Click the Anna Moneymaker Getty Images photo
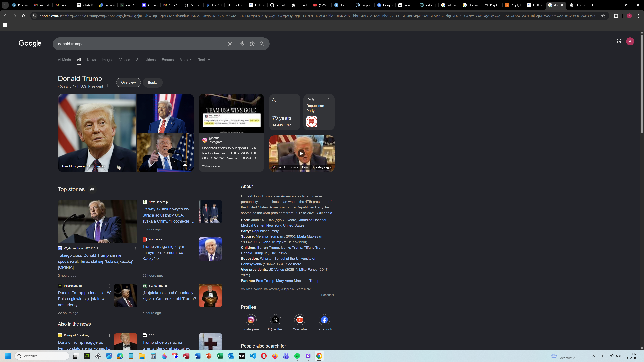The image size is (644, 362). pos(97,132)
